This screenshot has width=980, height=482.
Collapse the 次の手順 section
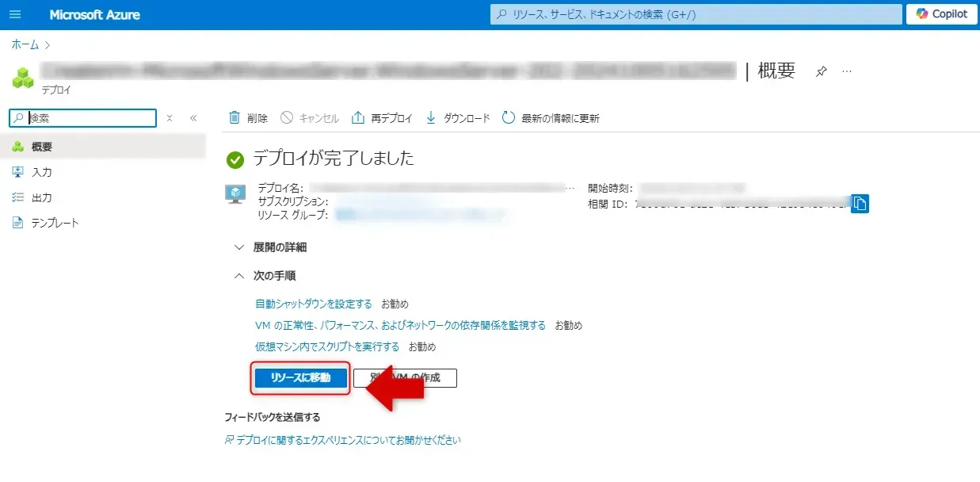click(x=265, y=276)
